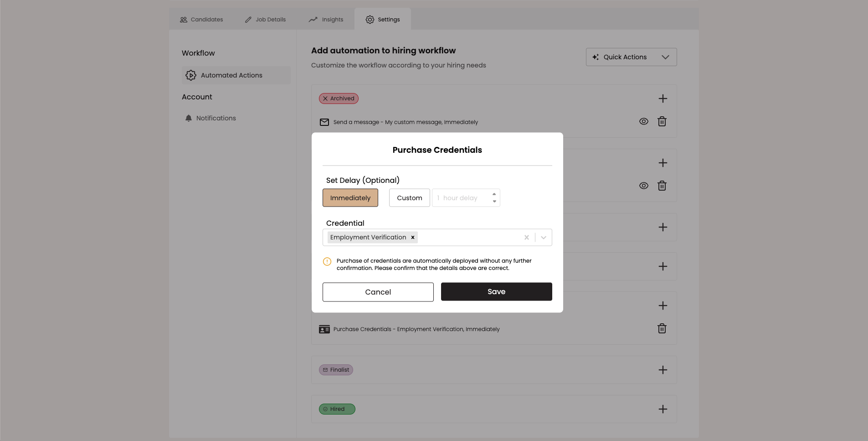
Task: Click the Finalist stage badge
Action: [x=336, y=370]
